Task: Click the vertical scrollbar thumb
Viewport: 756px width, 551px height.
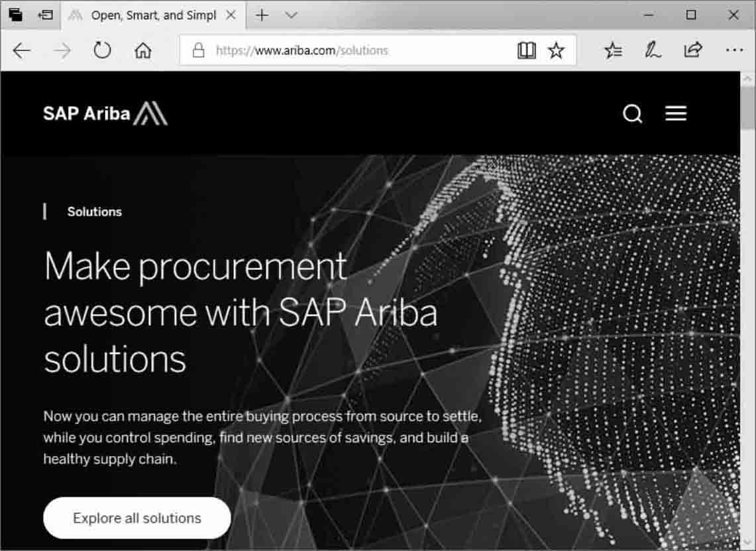Action: point(748,107)
